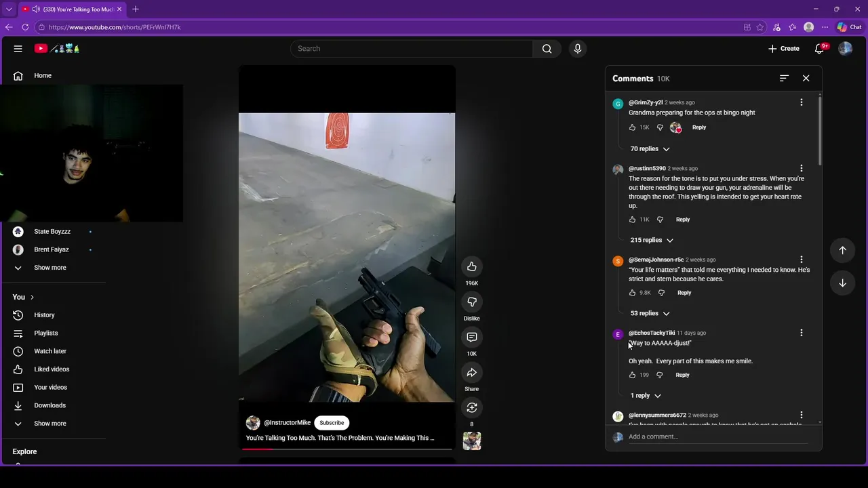
Task: Dislike the rustinn5390 comment
Action: pyautogui.click(x=660, y=220)
